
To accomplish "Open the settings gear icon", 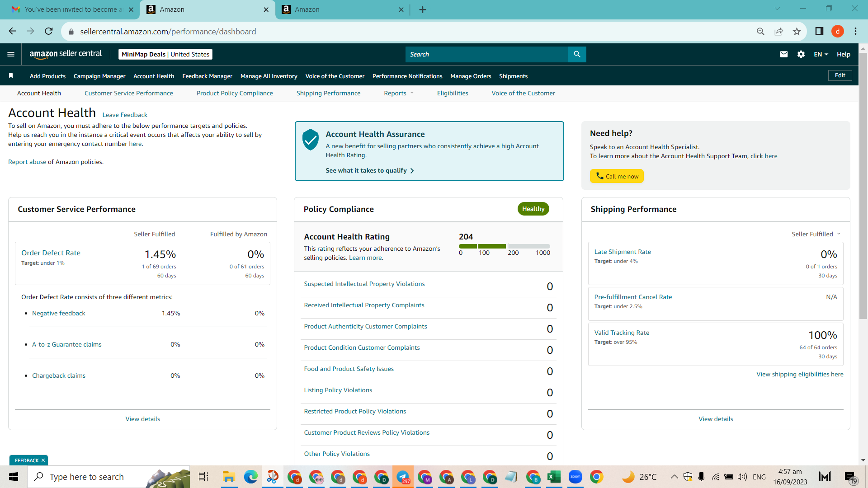I will [x=801, y=54].
